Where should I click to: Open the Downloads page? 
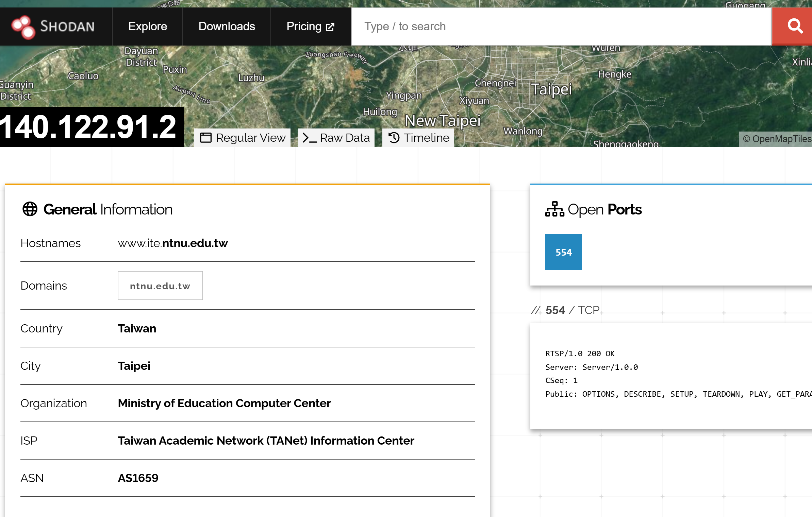(227, 27)
